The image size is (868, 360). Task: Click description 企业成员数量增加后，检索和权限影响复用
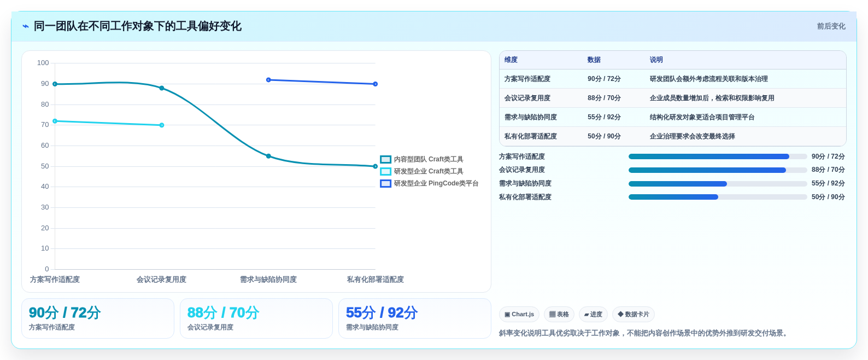712,98
